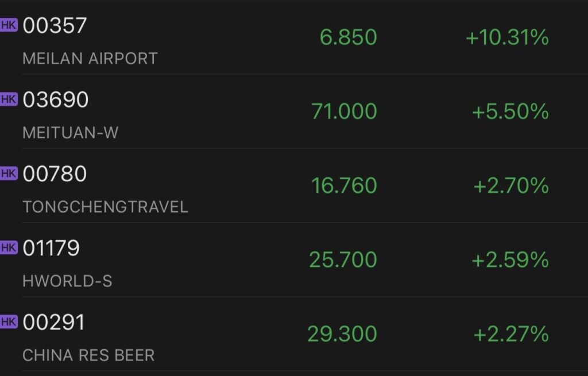Select stock code 00780
The image size is (588, 376).
click(55, 174)
